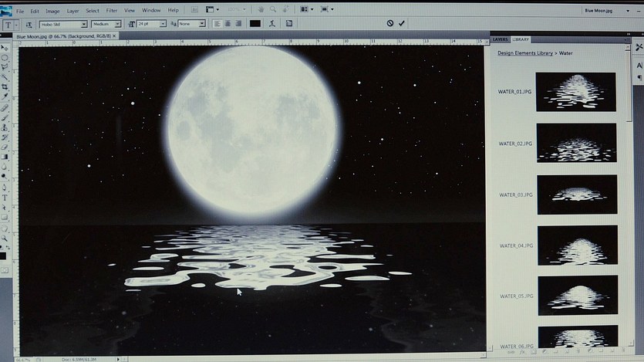Switch to the Layers tab

point(500,39)
